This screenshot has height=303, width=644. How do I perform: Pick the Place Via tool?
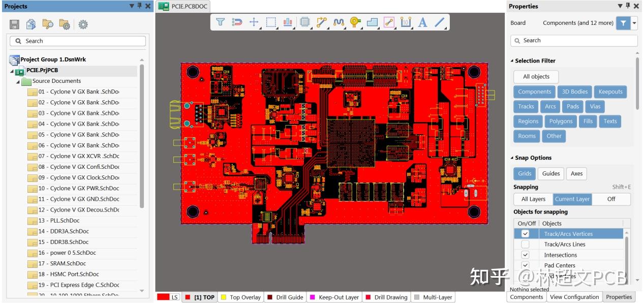coord(355,22)
